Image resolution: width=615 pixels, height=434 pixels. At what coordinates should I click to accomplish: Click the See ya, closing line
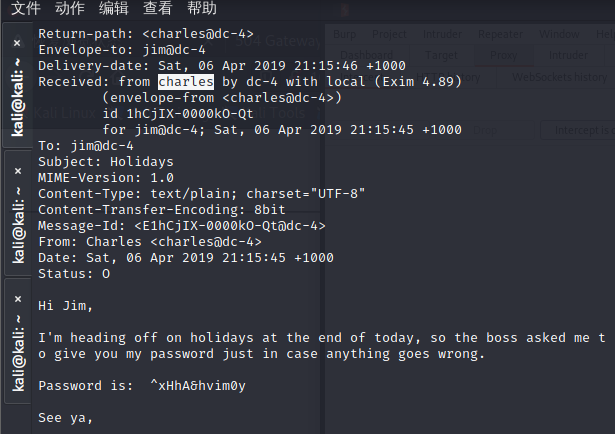[66, 418]
